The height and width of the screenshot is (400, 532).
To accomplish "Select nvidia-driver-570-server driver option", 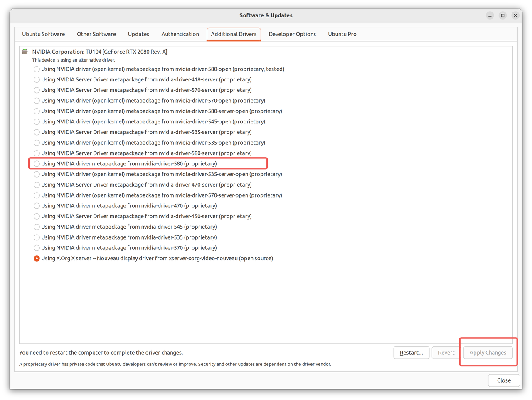I will [x=143, y=90].
